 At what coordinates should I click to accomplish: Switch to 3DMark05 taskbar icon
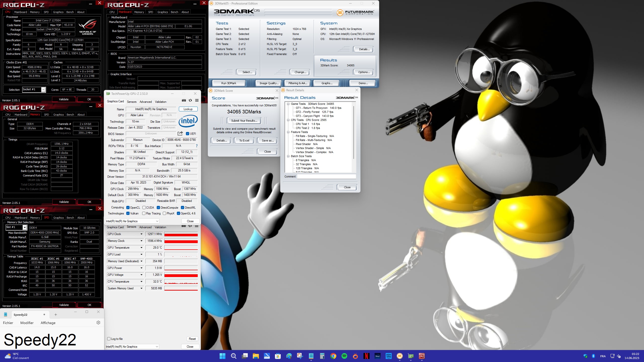pos(400,356)
